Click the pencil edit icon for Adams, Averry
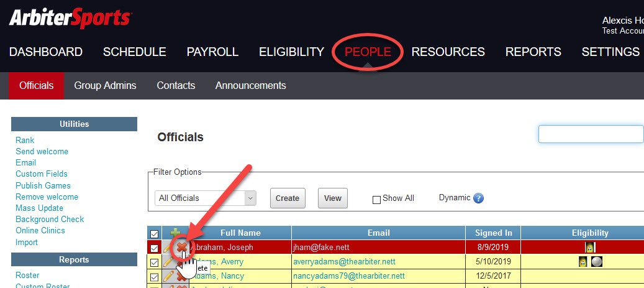 pos(168,262)
